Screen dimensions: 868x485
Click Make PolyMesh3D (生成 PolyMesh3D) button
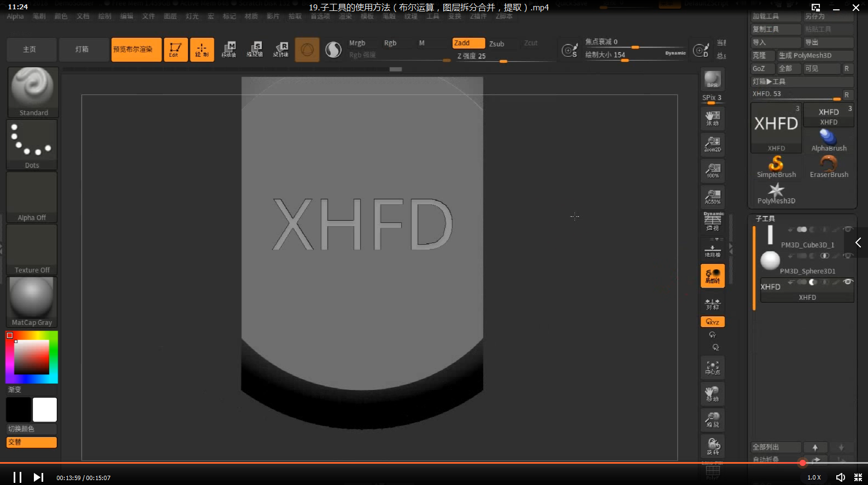click(815, 56)
